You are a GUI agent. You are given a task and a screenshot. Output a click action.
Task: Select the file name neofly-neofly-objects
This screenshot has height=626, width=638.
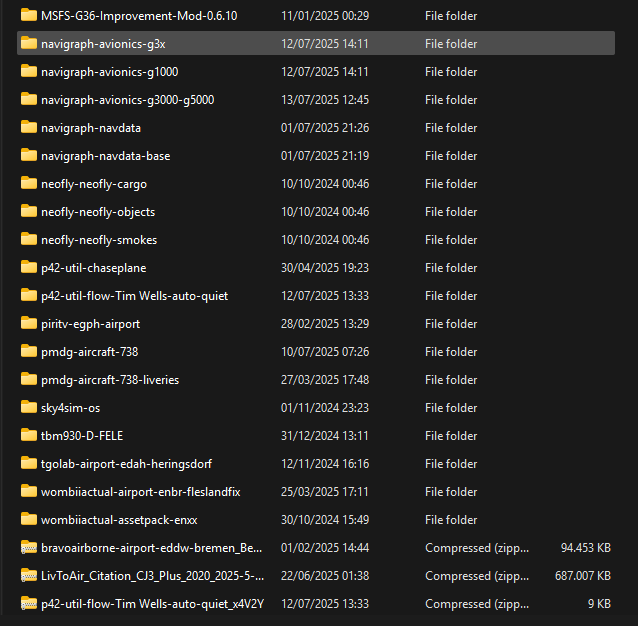click(x=98, y=212)
